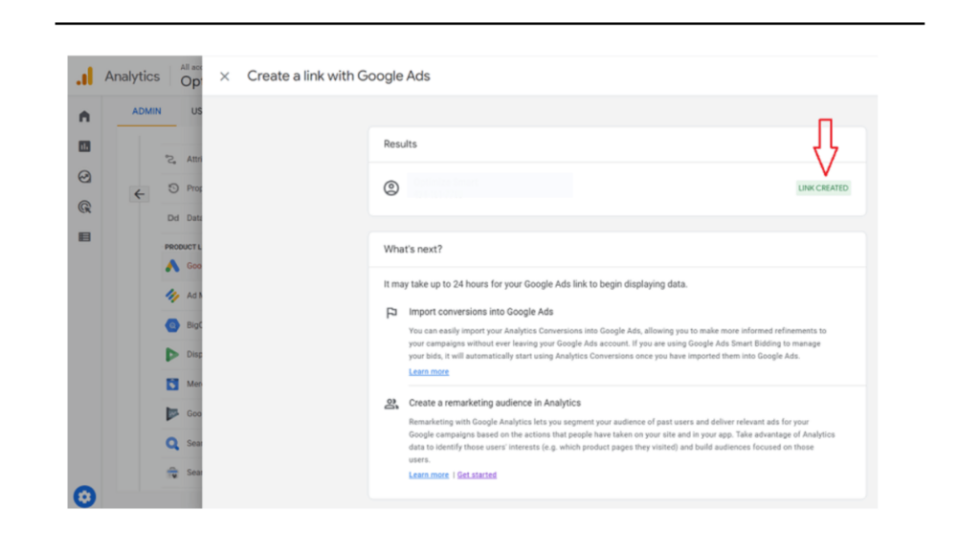Click the people icon beside remarketing audience

(391, 404)
